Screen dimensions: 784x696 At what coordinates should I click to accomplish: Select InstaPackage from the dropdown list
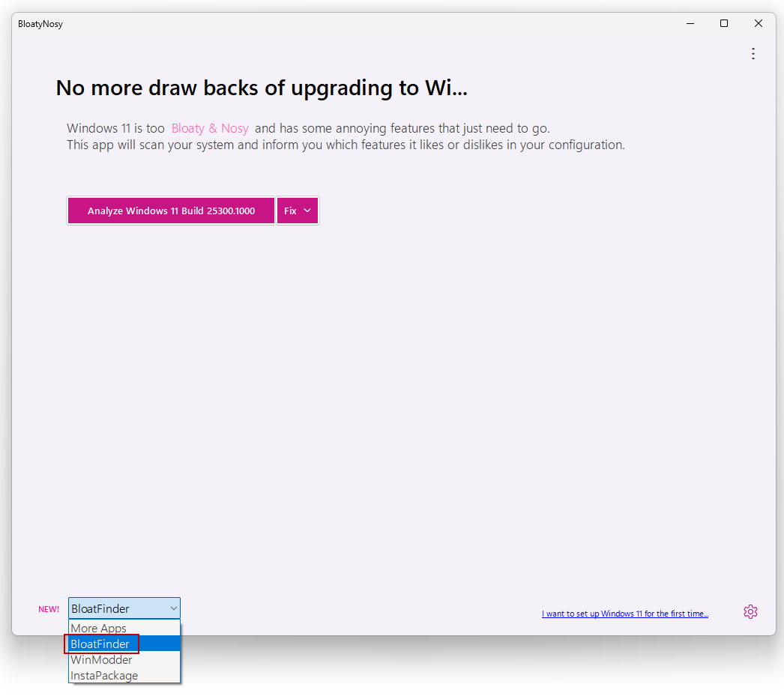[x=124, y=676]
